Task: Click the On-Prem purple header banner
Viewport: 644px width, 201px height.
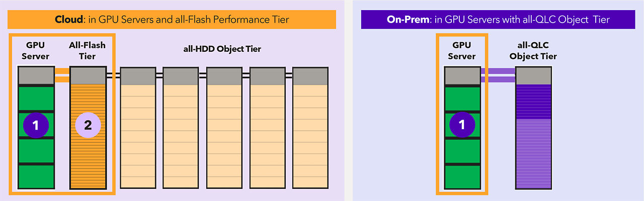Action: [x=498, y=20]
